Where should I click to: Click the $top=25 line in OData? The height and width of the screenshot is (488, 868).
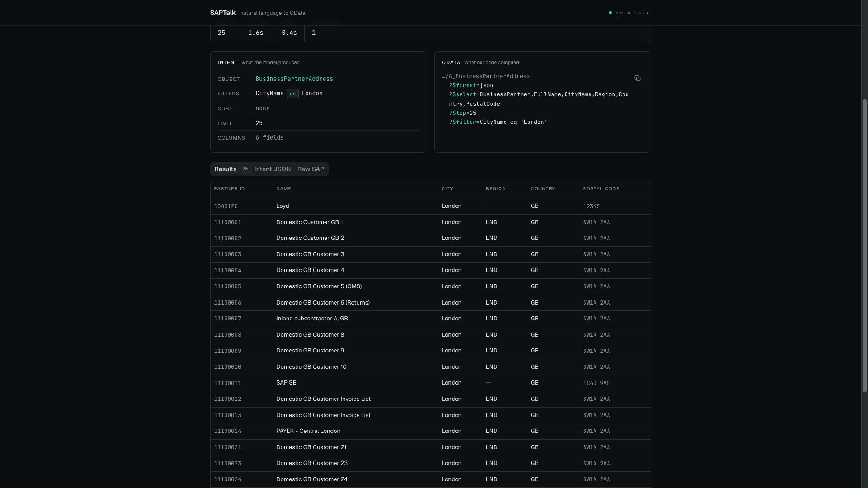(462, 113)
